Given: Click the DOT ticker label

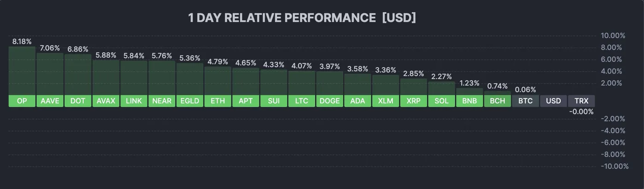Looking at the screenshot, I should coord(78,101).
